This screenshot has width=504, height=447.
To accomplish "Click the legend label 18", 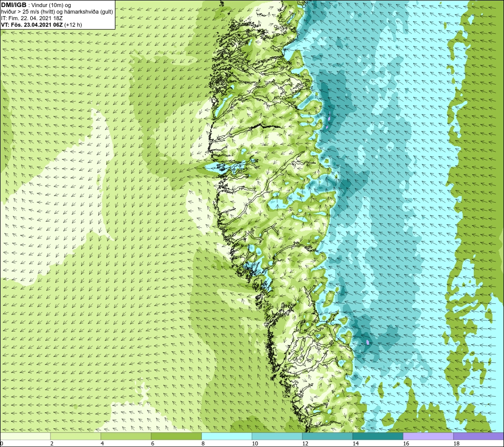I will (457, 443).
